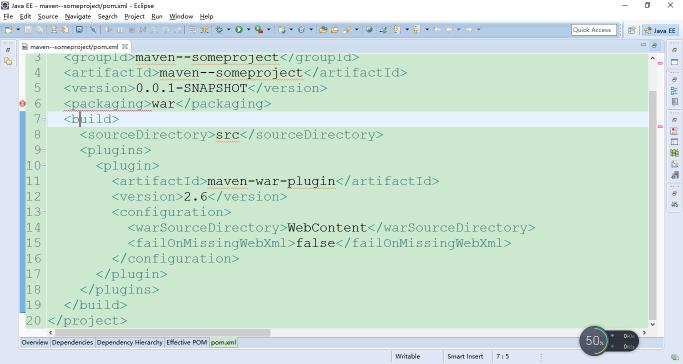Open dropdown arrow next to Debug icon
The height and width of the screenshot is (364, 683).
(x=228, y=30)
